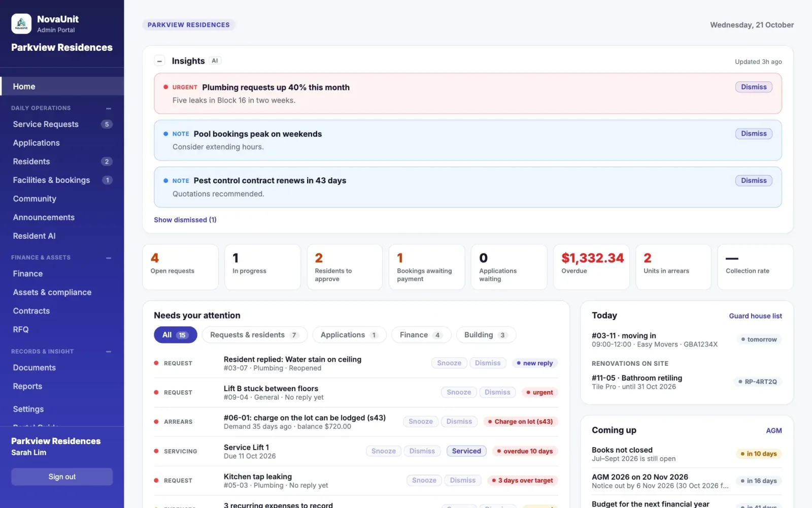Go to Home in sidebar
This screenshot has width=812, height=508.
[62, 86]
